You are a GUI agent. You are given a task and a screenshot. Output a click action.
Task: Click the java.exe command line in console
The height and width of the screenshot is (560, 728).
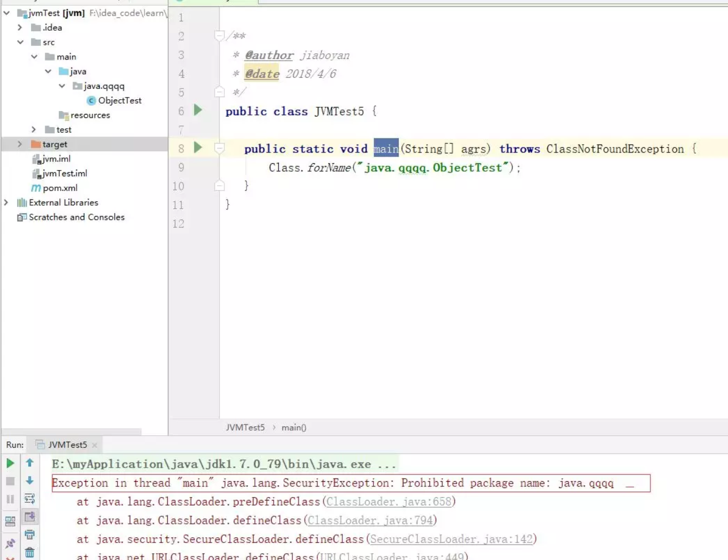[x=224, y=464]
